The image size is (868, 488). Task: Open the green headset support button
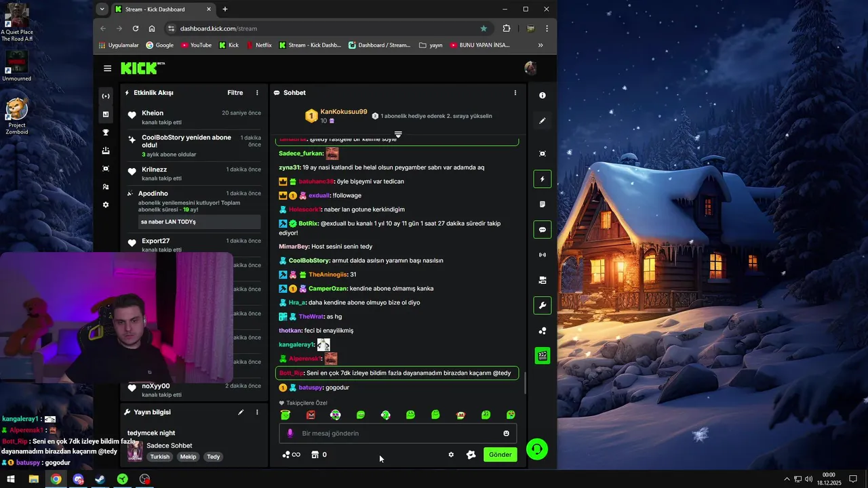coord(537,449)
